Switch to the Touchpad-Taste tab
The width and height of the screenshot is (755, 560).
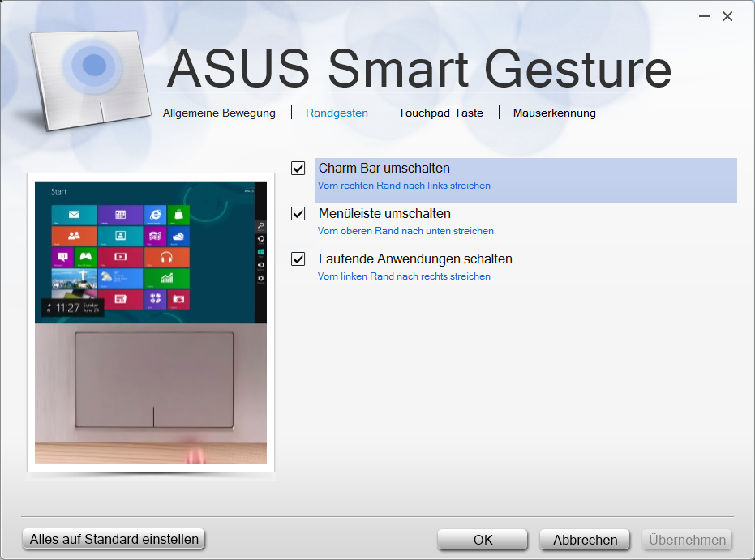click(440, 113)
